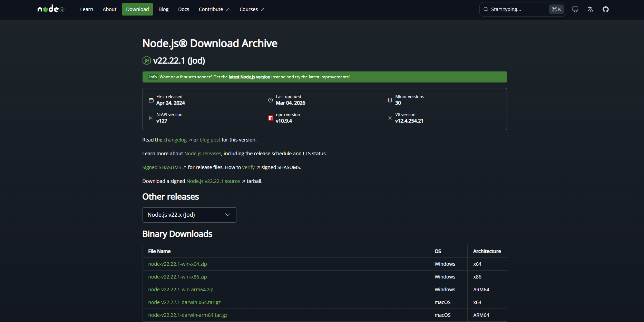The height and width of the screenshot is (322, 644).
Task: Download node-v22.22.1-darwin-x64.tar.gz
Action: tap(184, 302)
